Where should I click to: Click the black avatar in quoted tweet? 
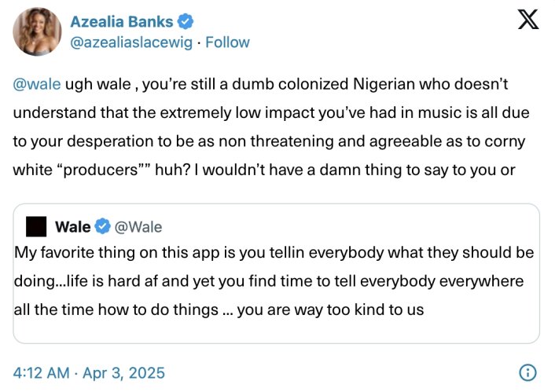point(36,227)
